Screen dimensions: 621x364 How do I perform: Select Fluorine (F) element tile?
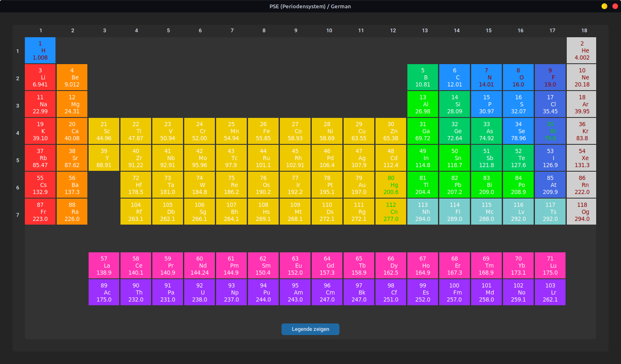pyautogui.click(x=550, y=77)
